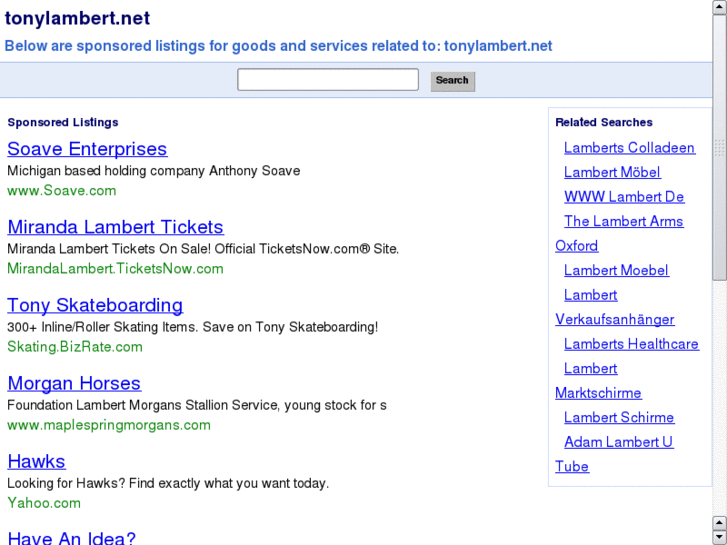Open Lambert Möbel related search
Image resolution: width=727 pixels, height=545 pixels.
pos(612,172)
